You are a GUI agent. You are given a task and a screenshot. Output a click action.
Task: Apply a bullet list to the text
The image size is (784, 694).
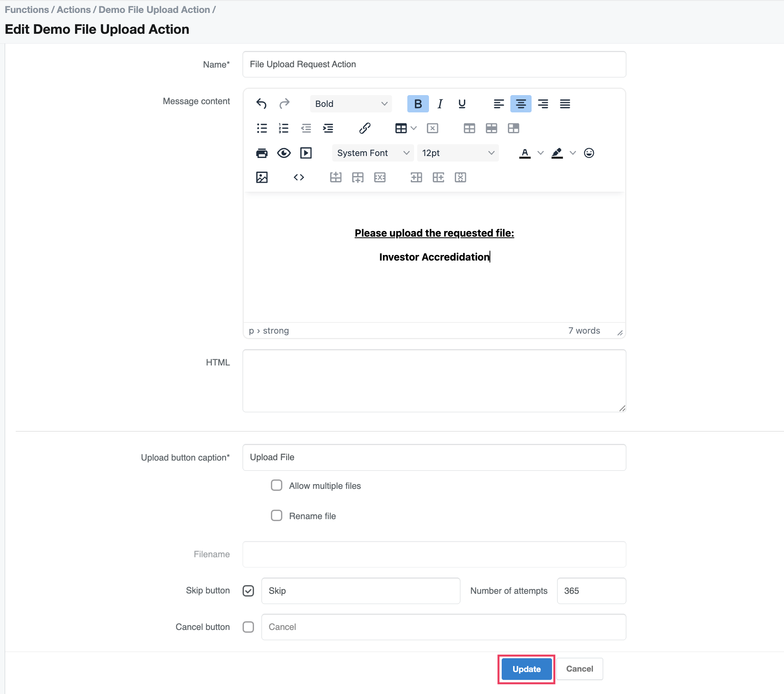tap(262, 128)
